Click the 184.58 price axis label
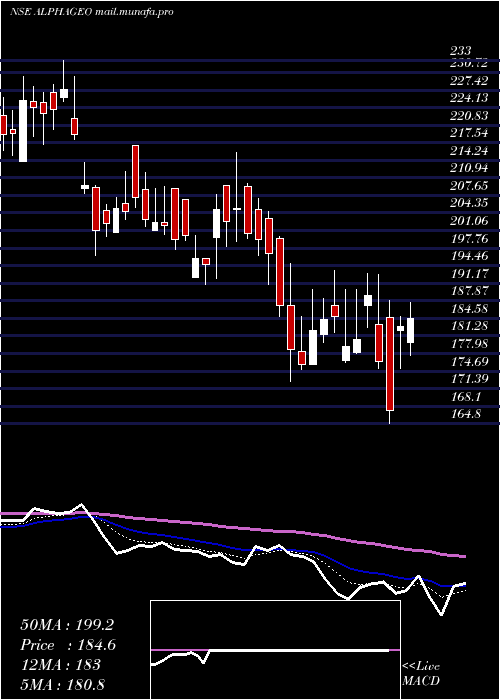Image resolution: width=500 pixels, height=700 pixels. (x=471, y=308)
